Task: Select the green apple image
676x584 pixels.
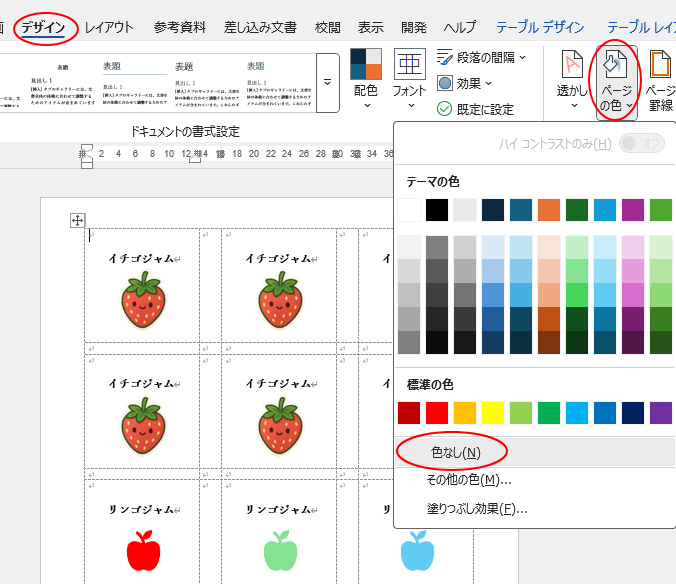Action: [x=281, y=550]
